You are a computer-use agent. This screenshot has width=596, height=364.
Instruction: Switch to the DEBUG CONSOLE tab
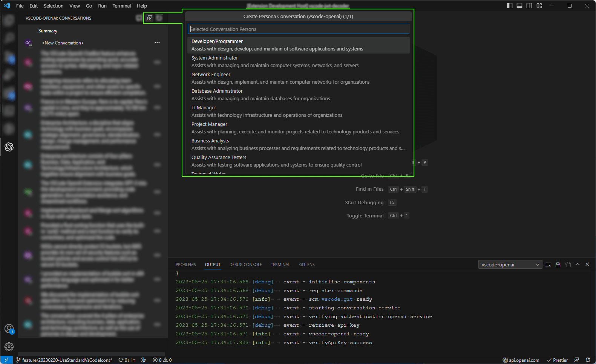246,265
